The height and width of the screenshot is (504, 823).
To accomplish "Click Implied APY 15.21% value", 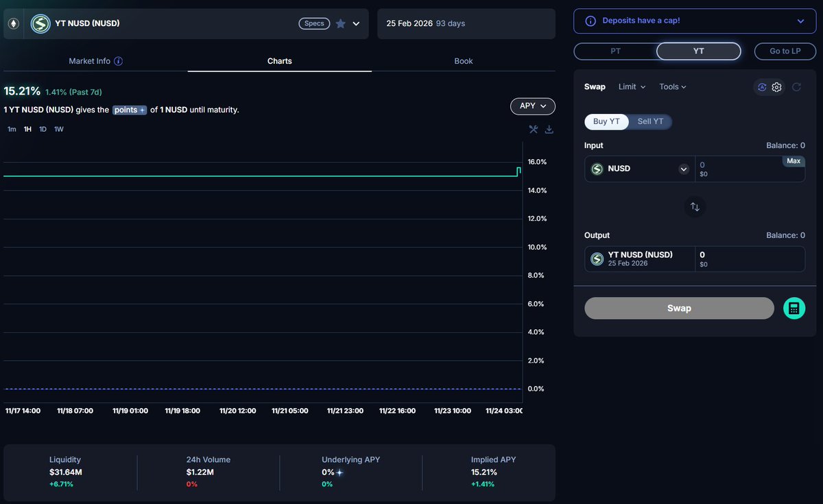I will pos(484,472).
